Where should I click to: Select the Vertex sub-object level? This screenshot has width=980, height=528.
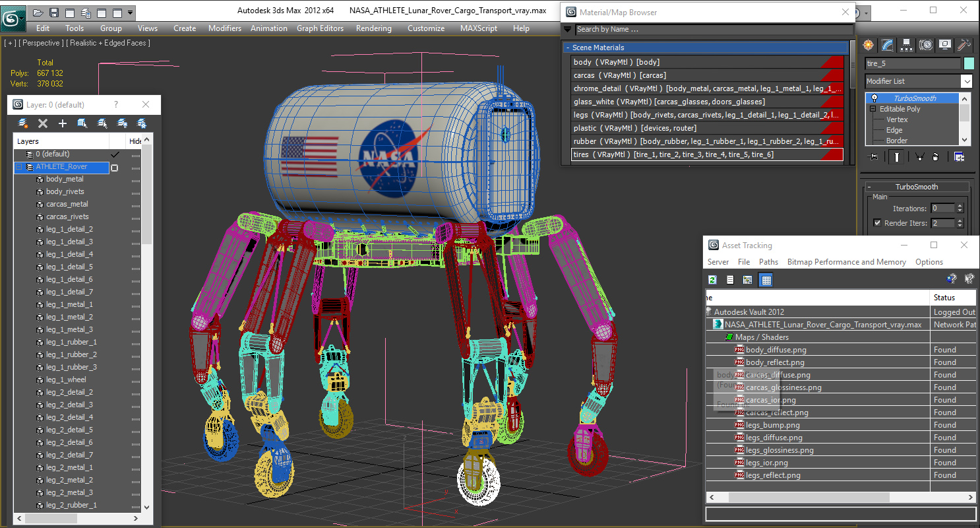(897, 119)
